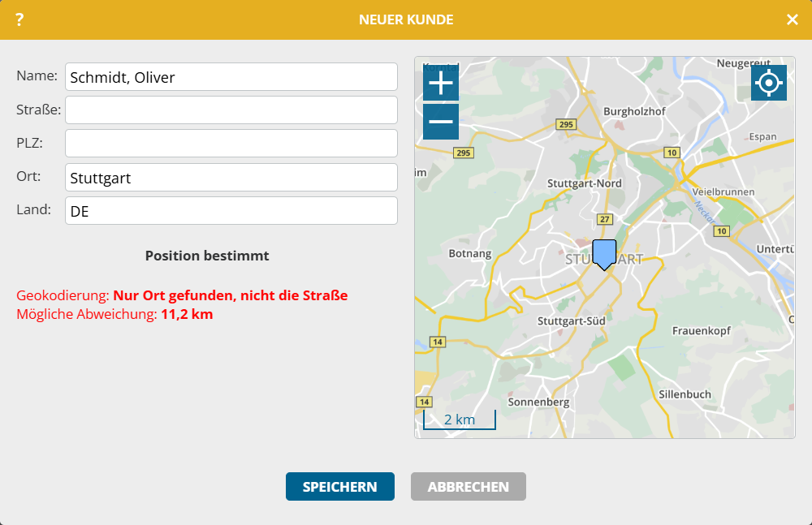The image size is (812, 525).
Task: Select the blue location marker pin
Action: [x=604, y=254]
